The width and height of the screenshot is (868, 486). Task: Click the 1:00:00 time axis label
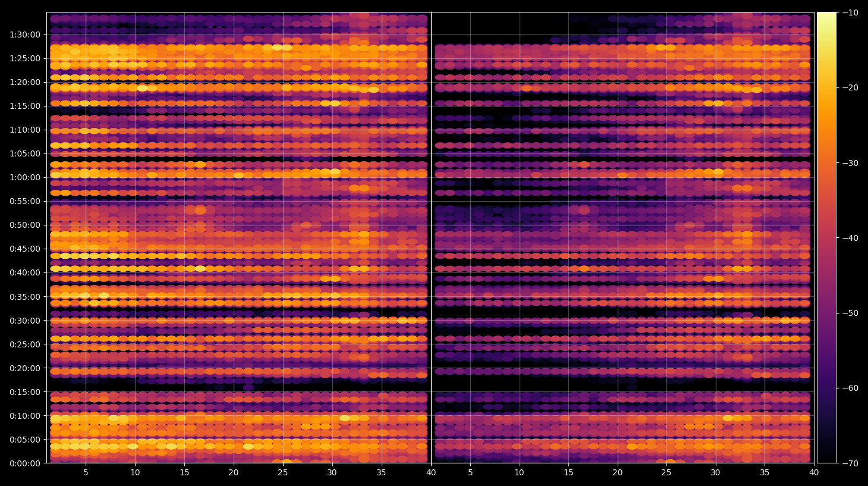tap(25, 177)
